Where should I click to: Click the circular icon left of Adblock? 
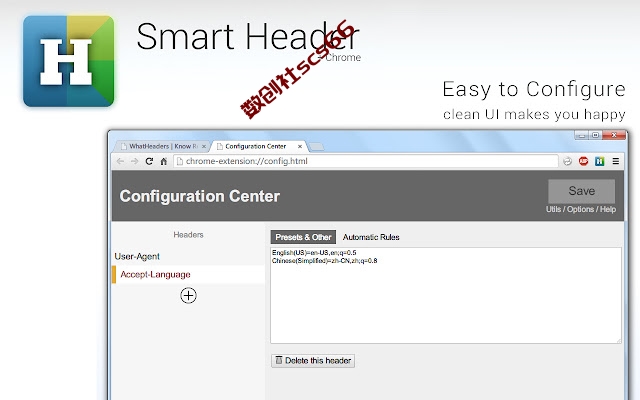(x=567, y=161)
